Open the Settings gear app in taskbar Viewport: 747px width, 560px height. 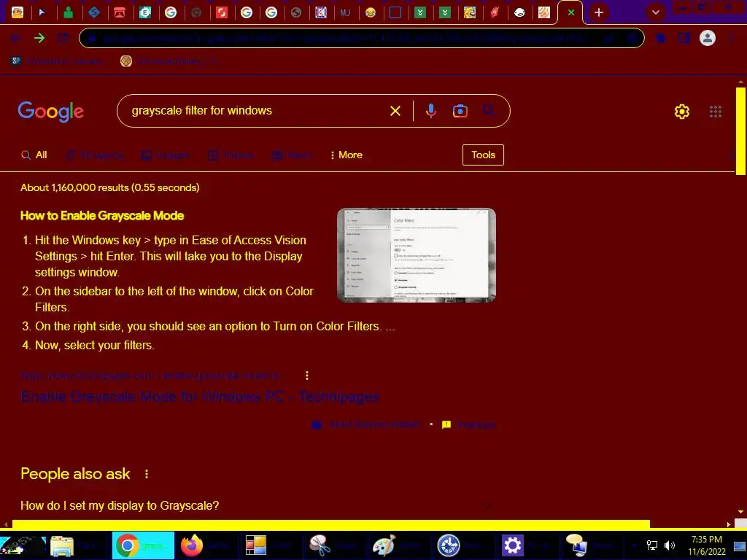pos(512,545)
